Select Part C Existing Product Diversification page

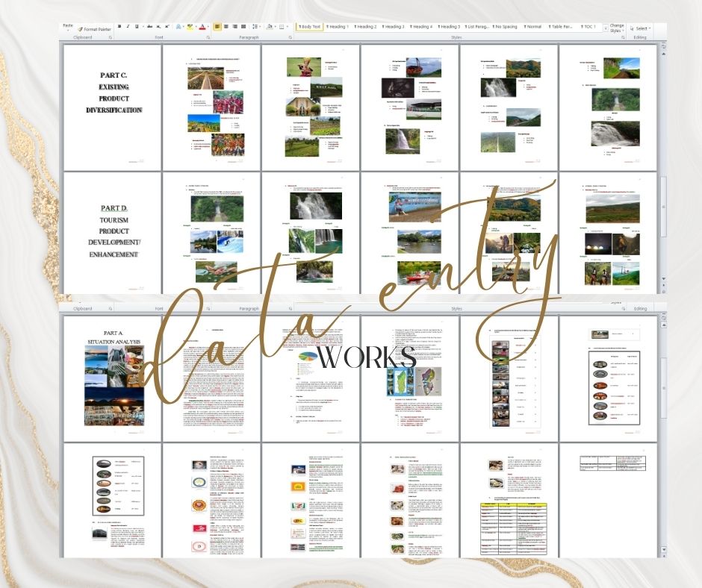(112, 107)
